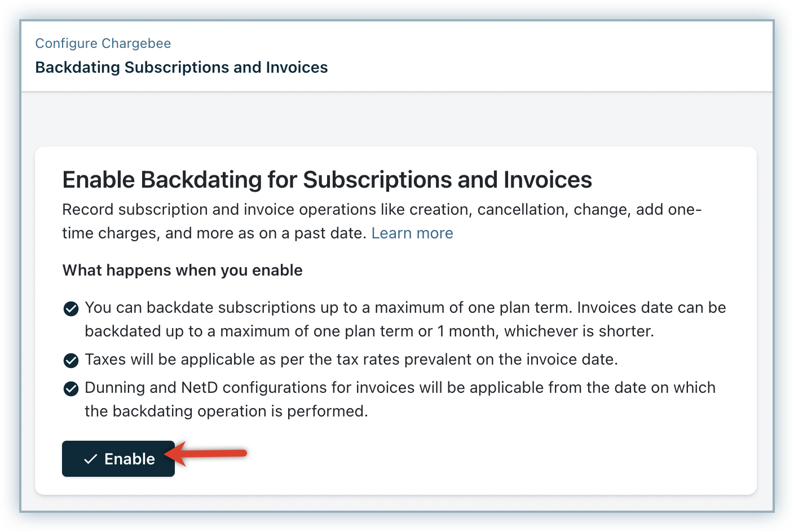Click the time charges as on past date text
Screen dimensions: 794x532
[214, 233]
